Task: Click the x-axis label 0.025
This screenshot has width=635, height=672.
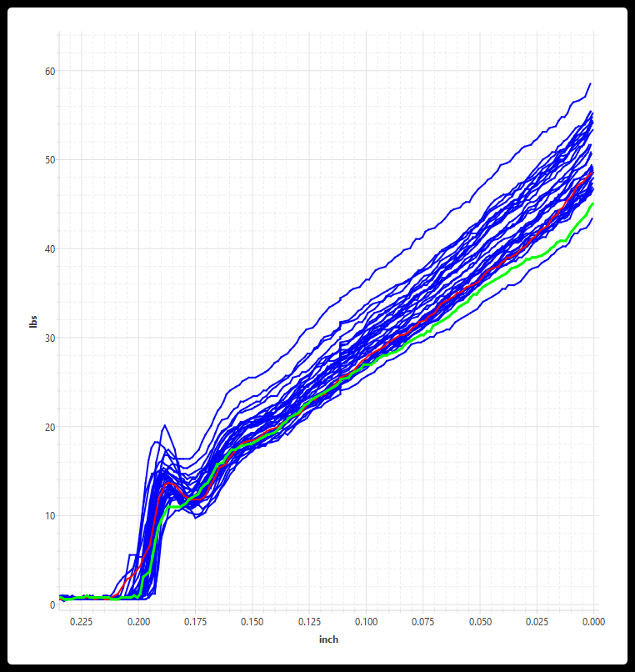Action: point(537,622)
